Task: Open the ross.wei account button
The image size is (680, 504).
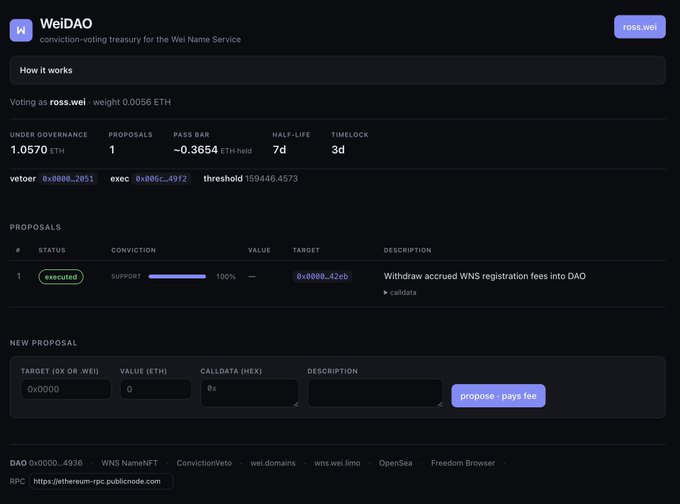Action: (x=640, y=27)
